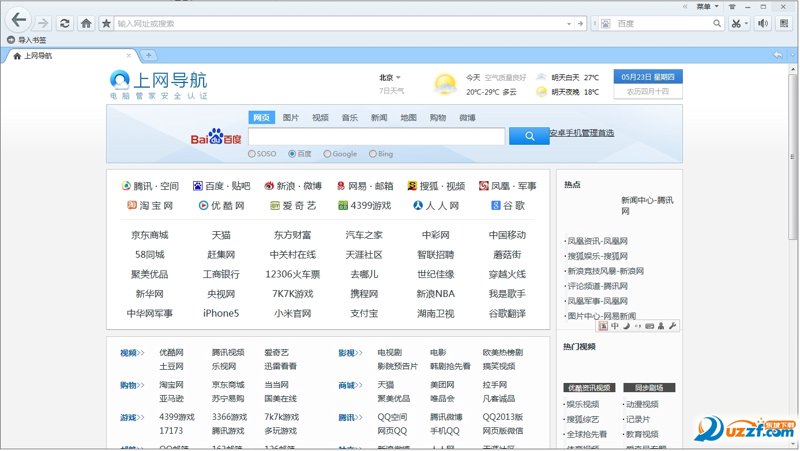Click the magnifier in the 百度 search box
Viewport: 800px width, 451px height.
pos(717,23)
